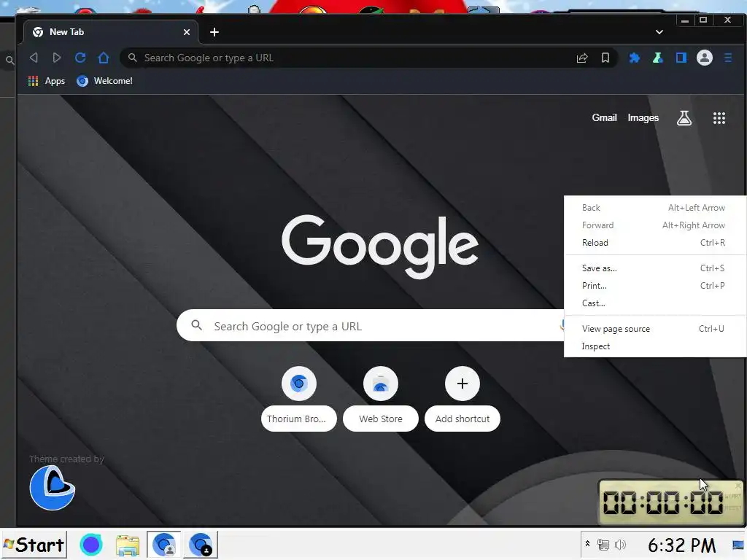Viewport: 747px width, 560px height.
Task: Show hidden tray icons arrow
Action: pyautogui.click(x=587, y=544)
